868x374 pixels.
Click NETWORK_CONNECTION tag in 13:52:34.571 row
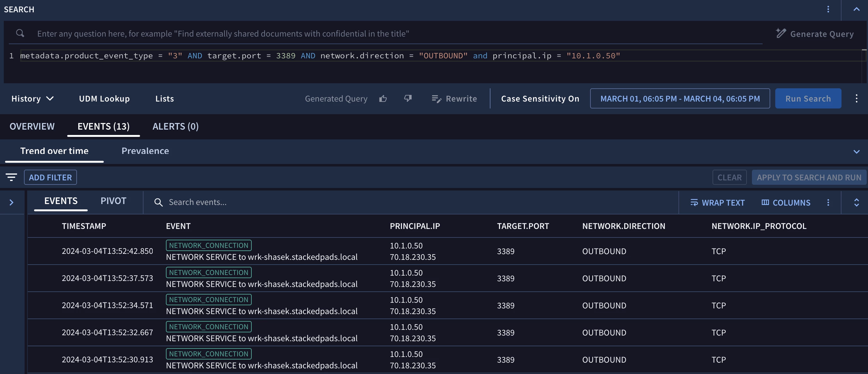(x=208, y=300)
